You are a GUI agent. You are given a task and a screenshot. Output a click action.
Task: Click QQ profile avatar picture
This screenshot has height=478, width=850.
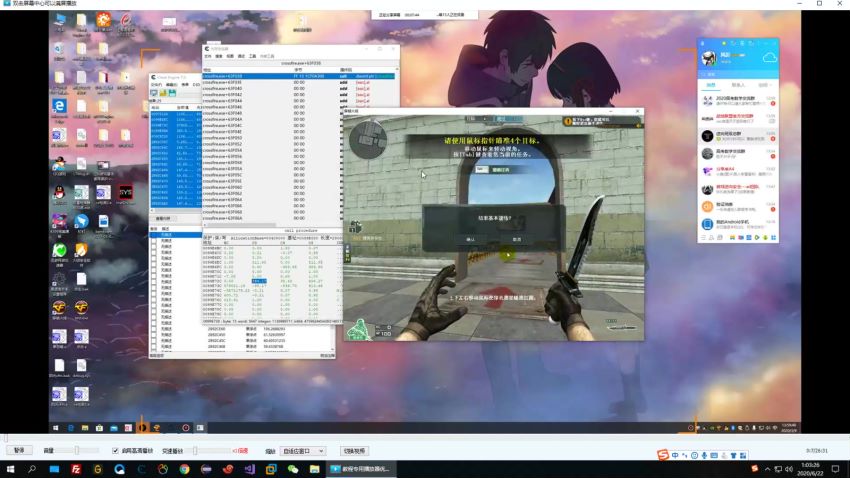(x=709, y=57)
